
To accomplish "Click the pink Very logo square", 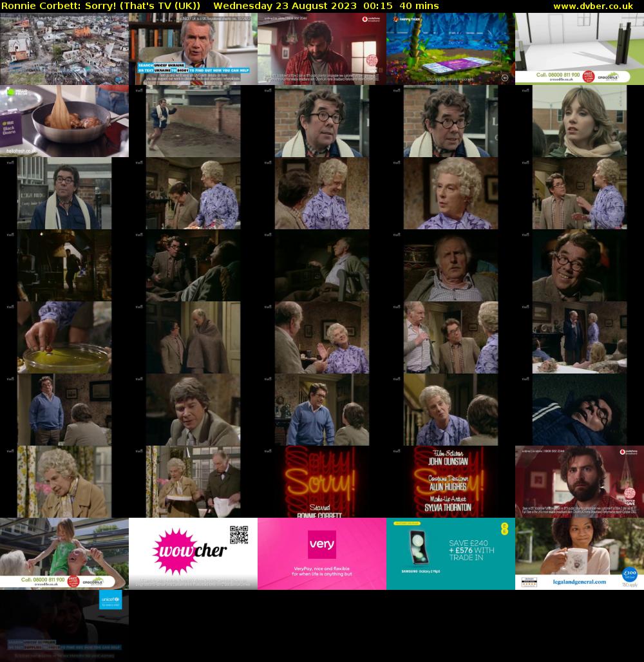I will [x=322, y=544].
